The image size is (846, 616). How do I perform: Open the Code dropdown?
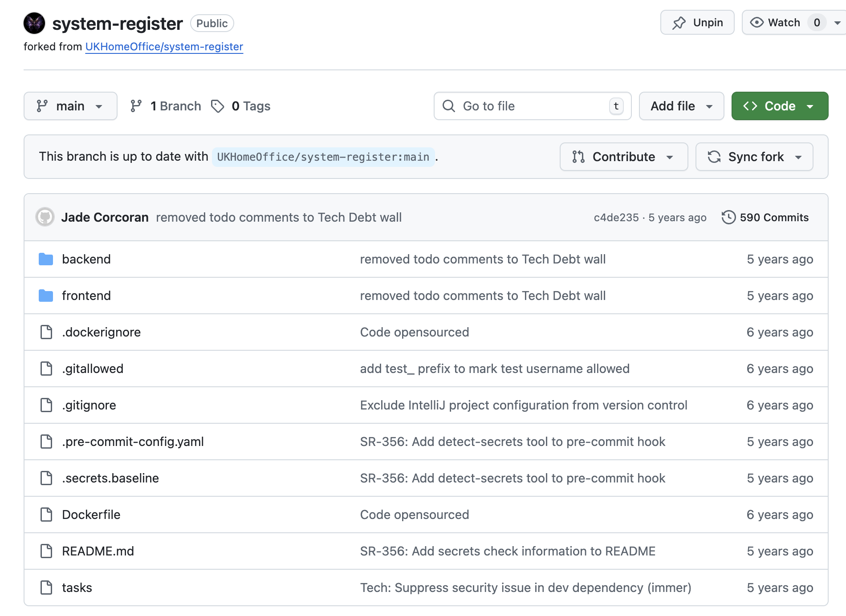pyautogui.click(x=779, y=106)
